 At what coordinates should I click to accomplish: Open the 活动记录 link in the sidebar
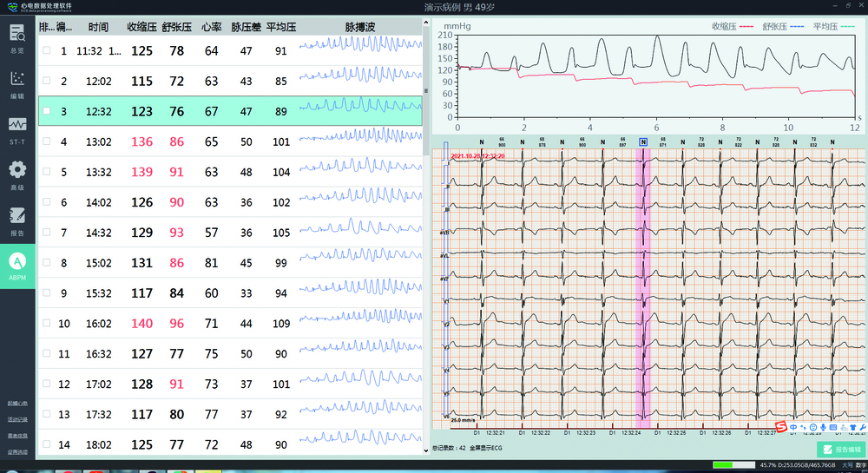(17, 420)
